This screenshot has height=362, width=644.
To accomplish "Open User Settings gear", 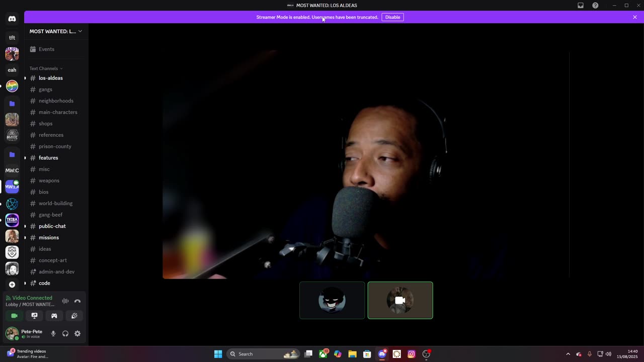I will (77, 333).
